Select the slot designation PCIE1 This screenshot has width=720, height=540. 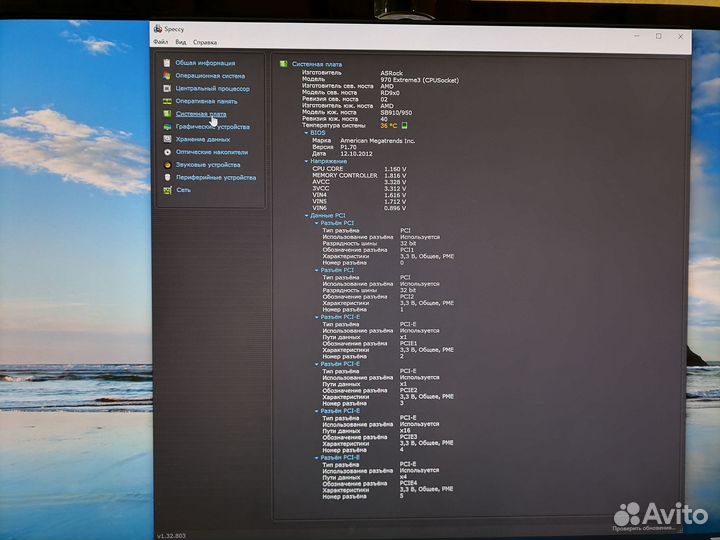coord(408,343)
